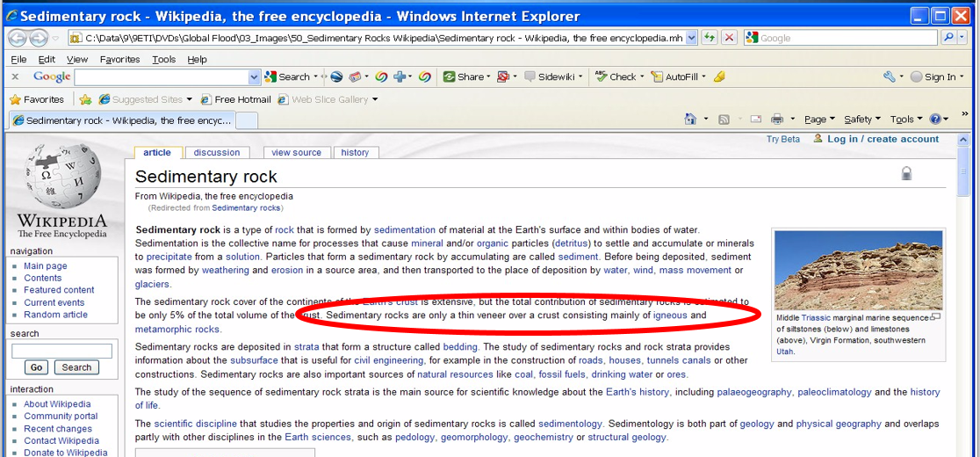Image resolution: width=980 pixels, height=457 pixels.
Task: Open the view source tab
Action: click(x=296, y=153)
